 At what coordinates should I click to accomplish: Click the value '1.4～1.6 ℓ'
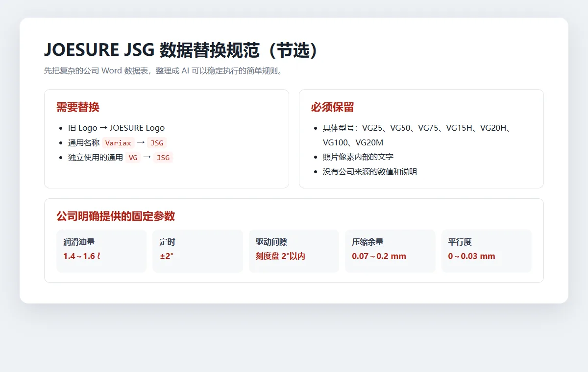(x=82, y=256)
